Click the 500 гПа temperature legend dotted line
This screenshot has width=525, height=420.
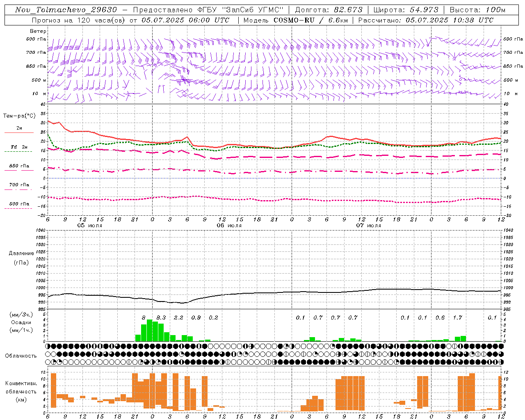[x=18, y=208]
